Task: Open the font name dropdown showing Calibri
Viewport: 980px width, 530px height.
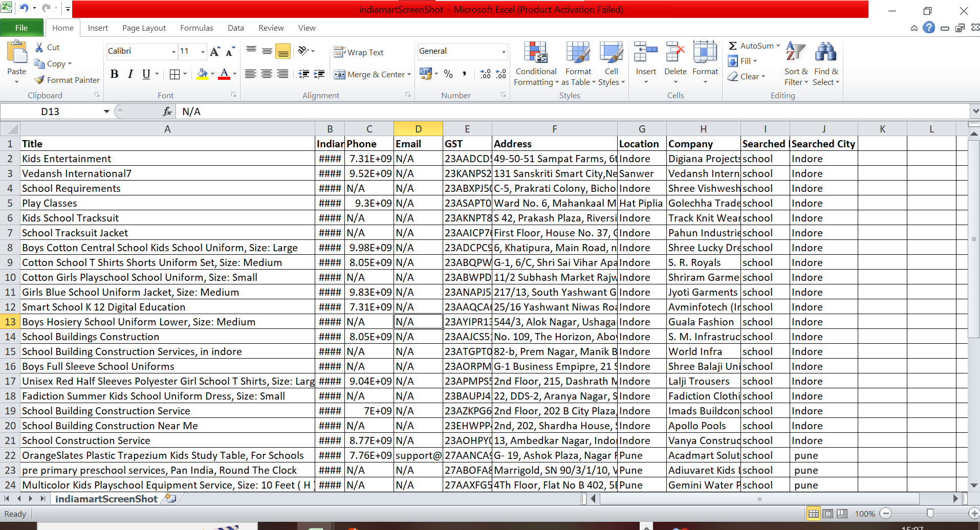Action: [x=173, y=51]
